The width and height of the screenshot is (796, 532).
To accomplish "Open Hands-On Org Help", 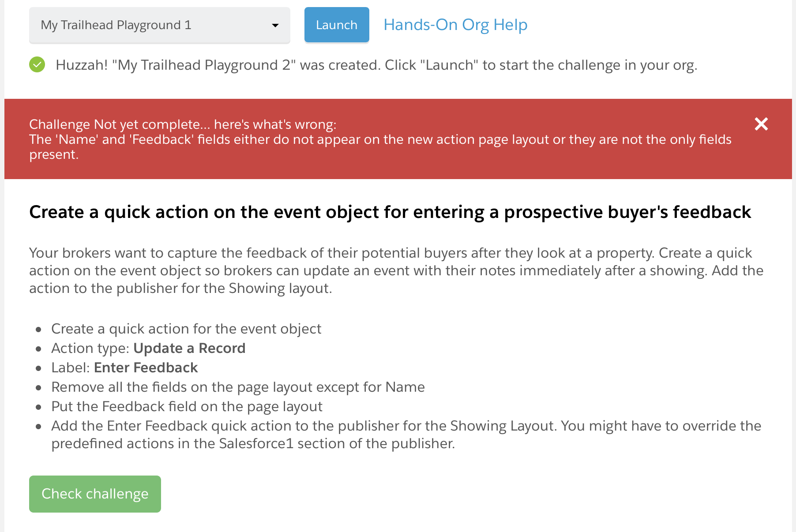I will pos(455,25).
